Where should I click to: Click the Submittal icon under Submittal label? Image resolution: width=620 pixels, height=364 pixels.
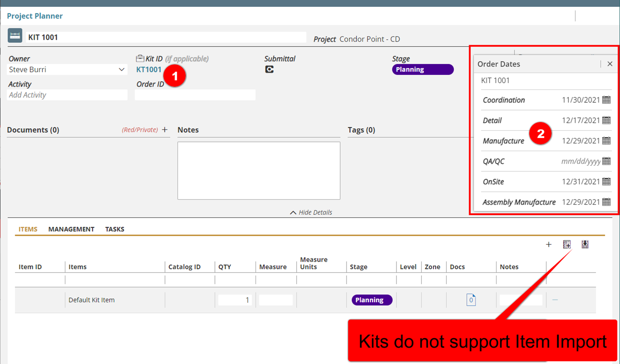point(269,69)
